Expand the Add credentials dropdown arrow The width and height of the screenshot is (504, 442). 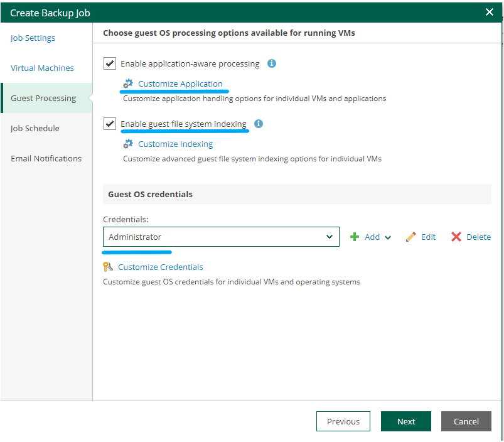coord(388,237)
